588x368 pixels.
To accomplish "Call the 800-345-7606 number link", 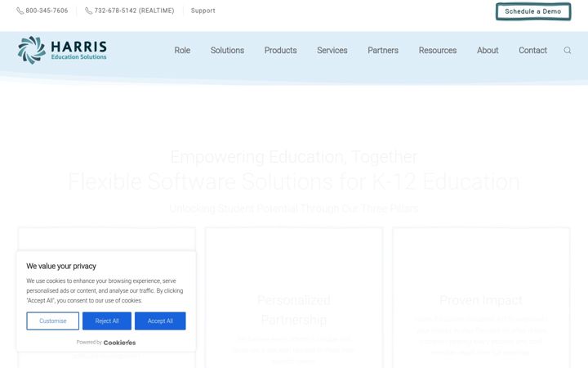I will [x=47, y=11].
